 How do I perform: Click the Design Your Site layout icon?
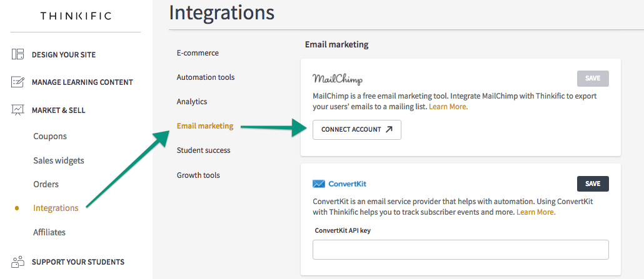click(x=18, y=54)
